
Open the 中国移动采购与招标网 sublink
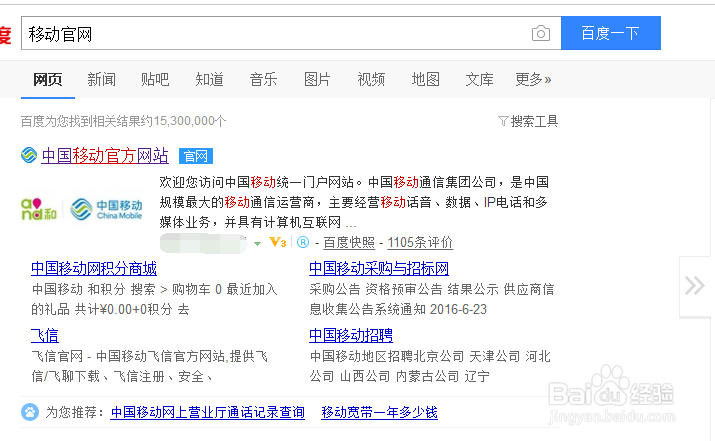pyautogui.click(x=379, y=269)
